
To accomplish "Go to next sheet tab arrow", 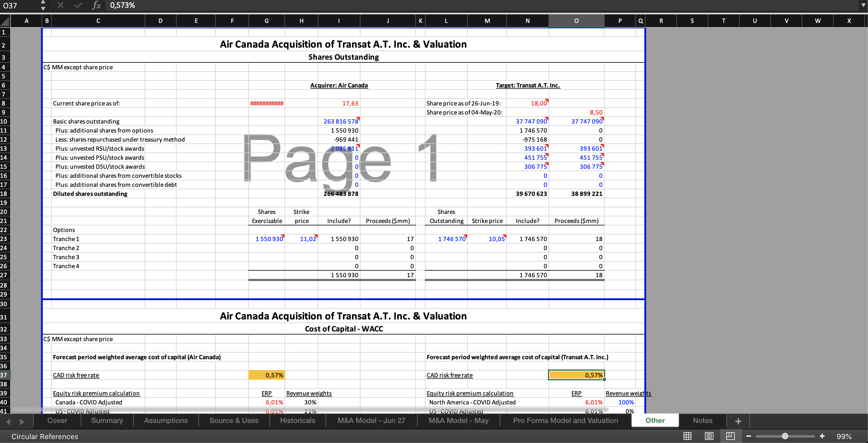I will click(22, 421).
